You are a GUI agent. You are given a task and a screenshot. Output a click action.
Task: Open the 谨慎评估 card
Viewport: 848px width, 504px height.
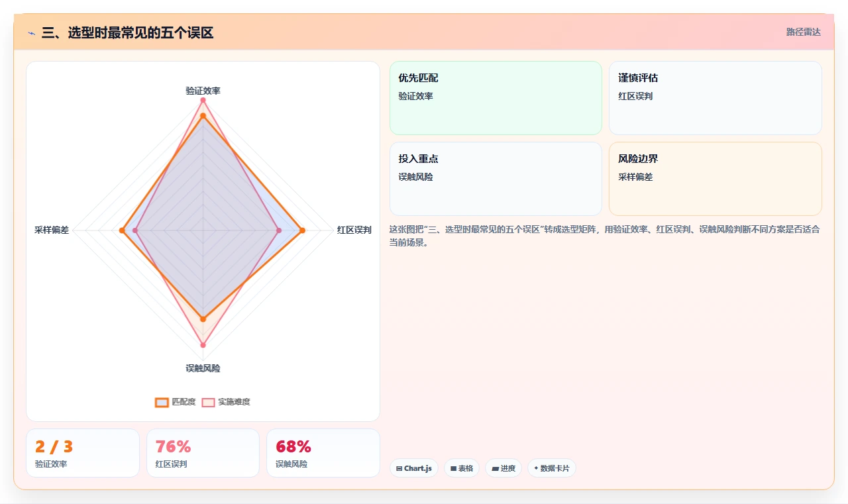(x=715, y=98)
